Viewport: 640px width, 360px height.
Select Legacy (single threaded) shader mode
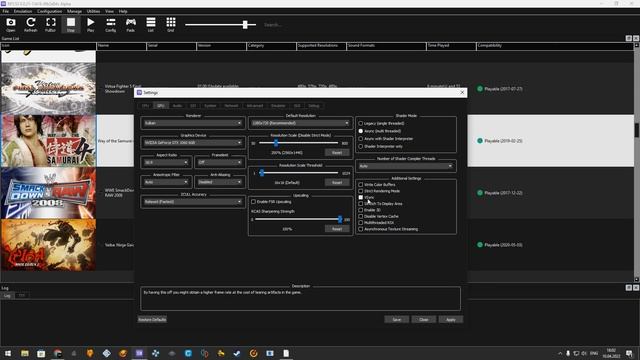360,123
